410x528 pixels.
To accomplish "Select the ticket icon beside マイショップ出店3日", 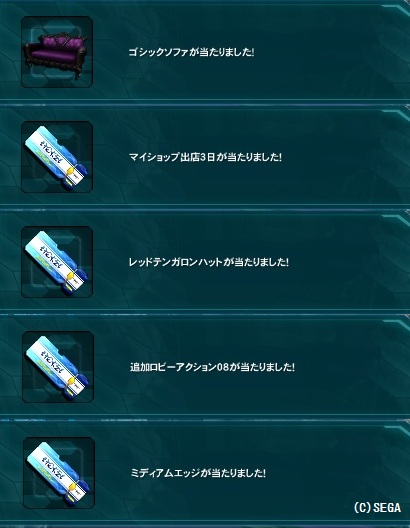I will 57,157.
